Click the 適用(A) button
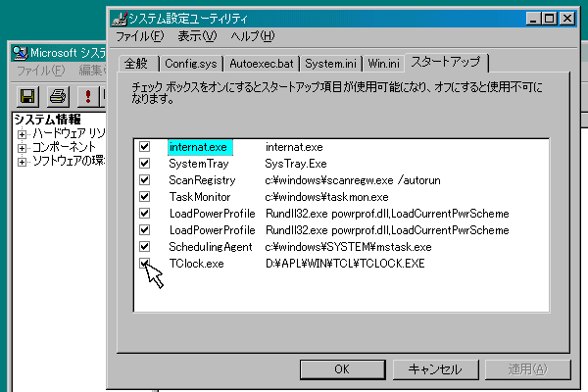Screen dimensions: 588x392 click(527, 369)
